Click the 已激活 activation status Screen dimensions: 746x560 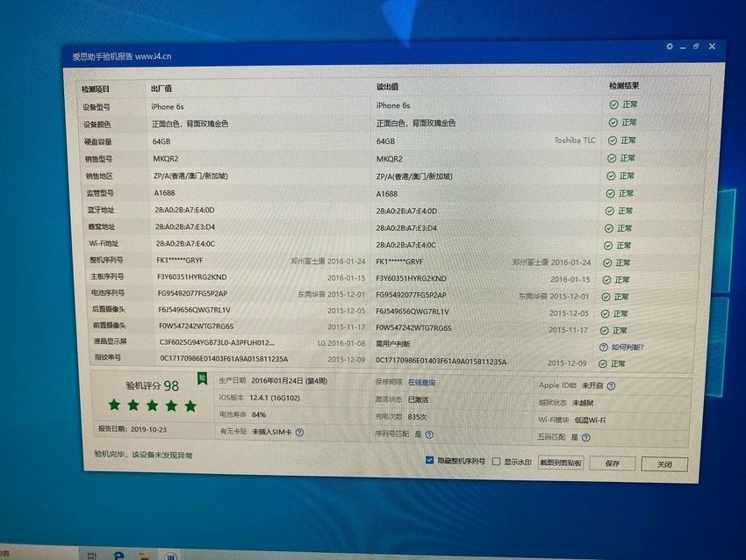click(418, 399)
